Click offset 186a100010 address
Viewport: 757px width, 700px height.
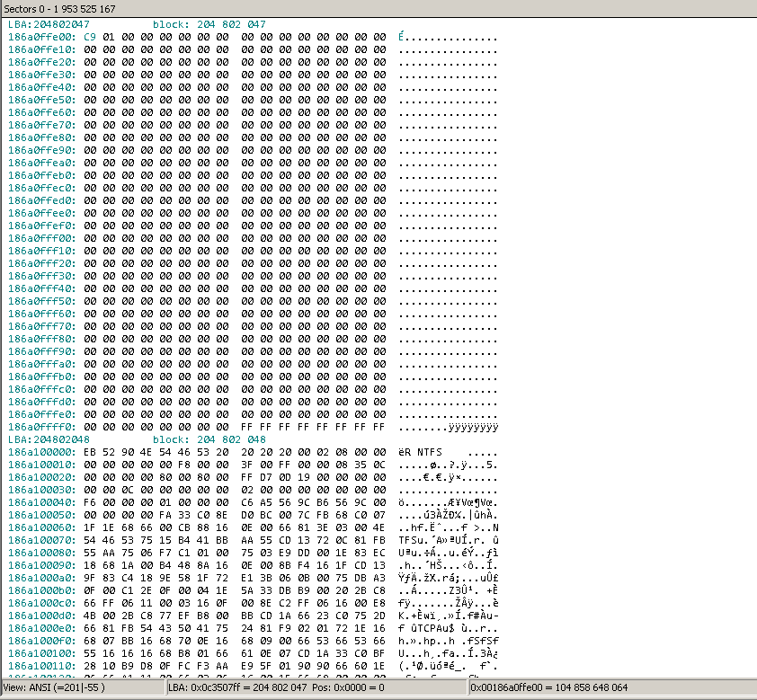coord(42,465)
